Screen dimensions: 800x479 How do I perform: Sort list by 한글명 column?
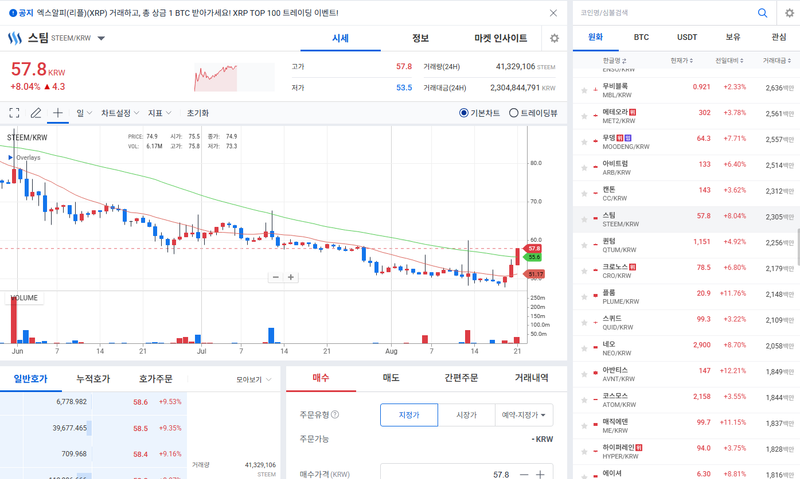point(614,61)
